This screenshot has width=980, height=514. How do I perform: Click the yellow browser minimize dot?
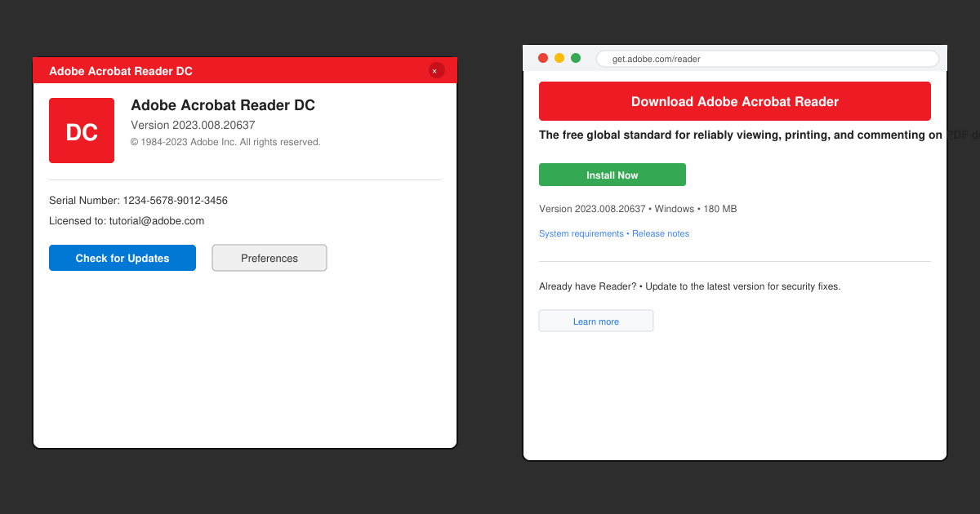559,58
